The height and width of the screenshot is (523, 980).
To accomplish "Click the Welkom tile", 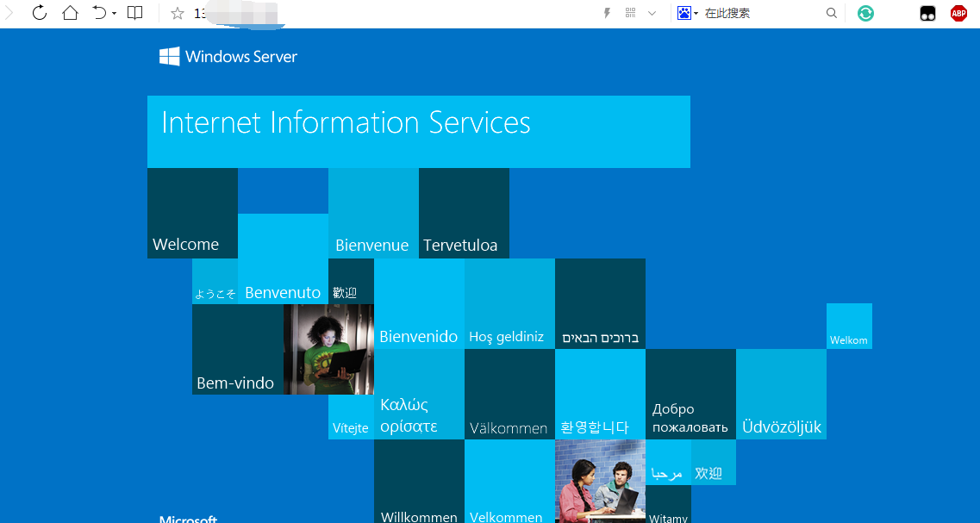I will tap(849, 327).
